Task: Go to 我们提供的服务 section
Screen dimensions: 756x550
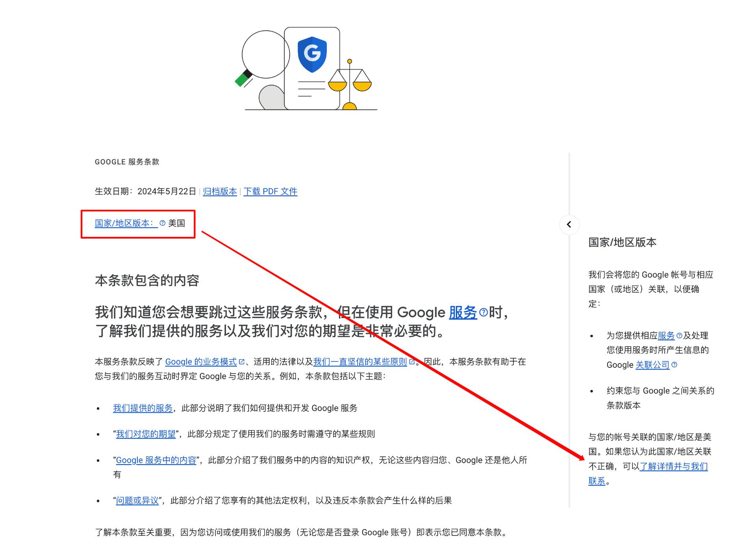Action: tap(143, 408)
